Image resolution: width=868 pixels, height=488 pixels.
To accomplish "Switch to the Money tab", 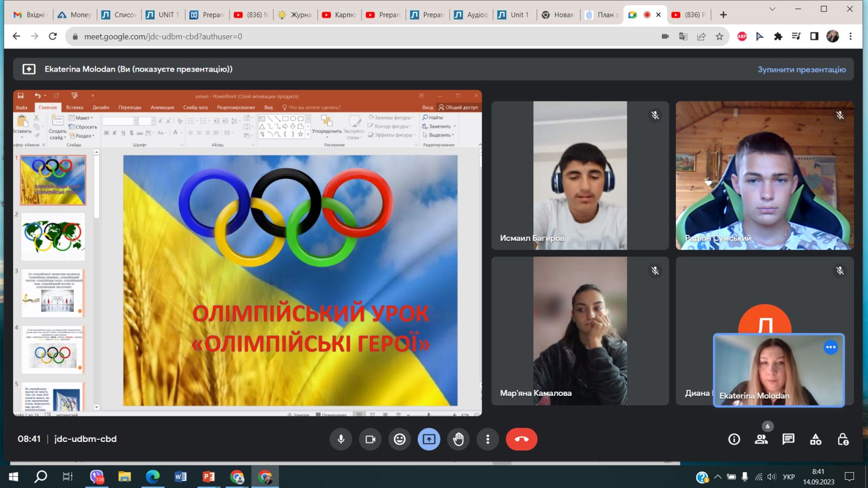I will pyautogui.click(x=75, y=15).
